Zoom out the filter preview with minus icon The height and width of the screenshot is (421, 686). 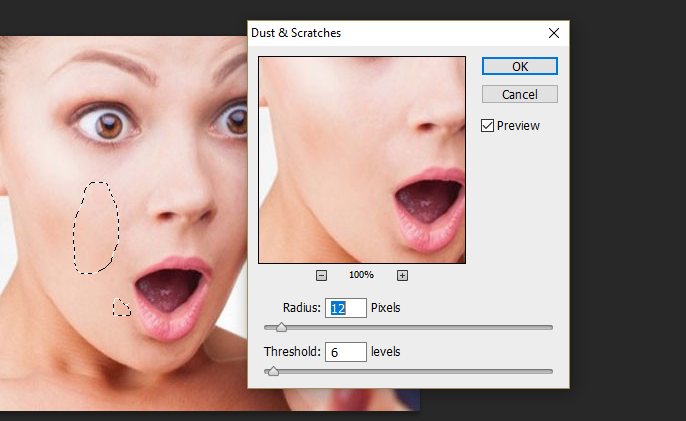(322, 275)
